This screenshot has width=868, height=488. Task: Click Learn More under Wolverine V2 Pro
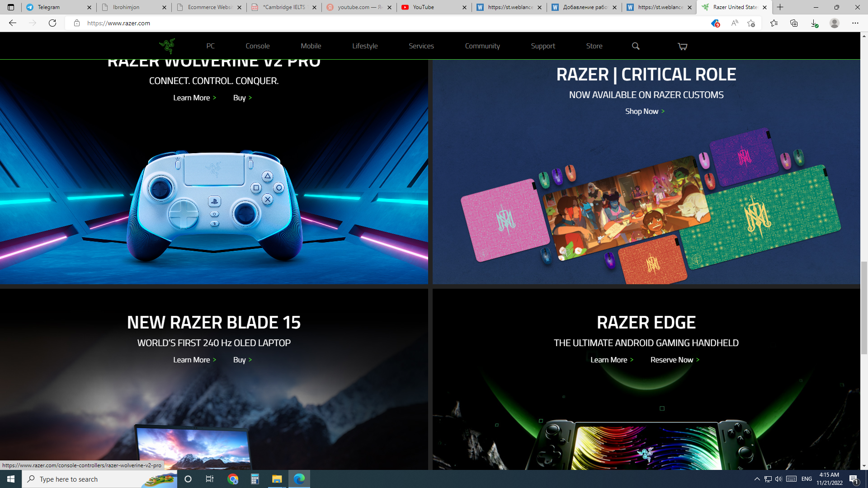tap(194, 98)
